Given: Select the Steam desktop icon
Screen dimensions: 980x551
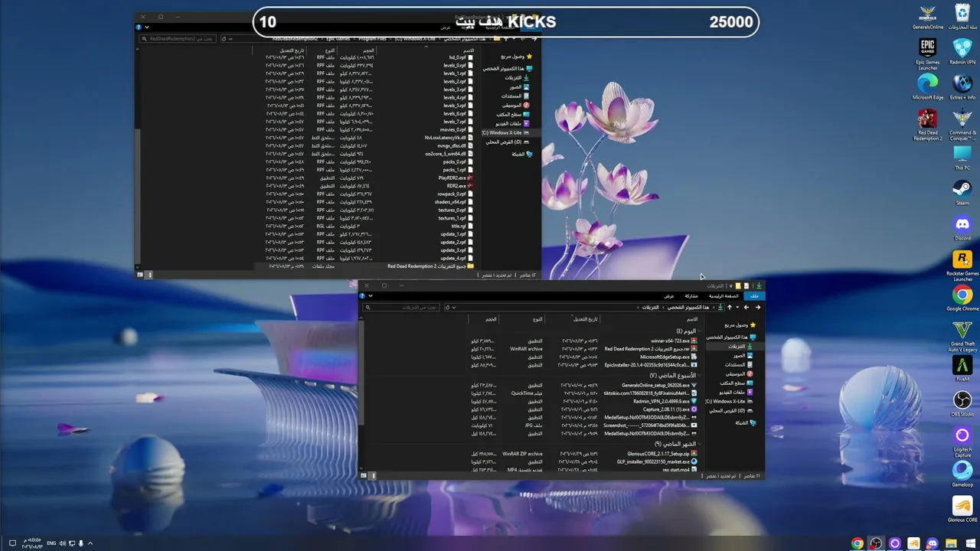Looking at the screenshot, I should coord(962,192).
